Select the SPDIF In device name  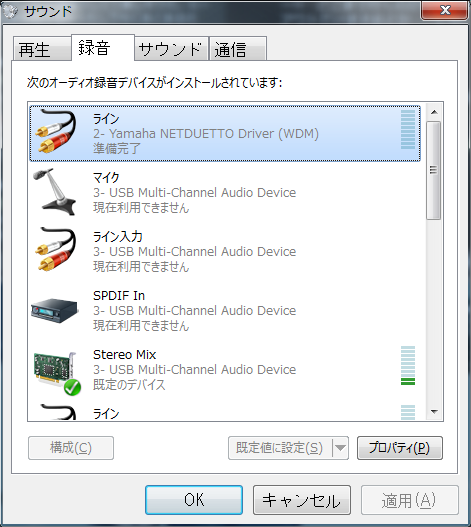click(119, 296)
